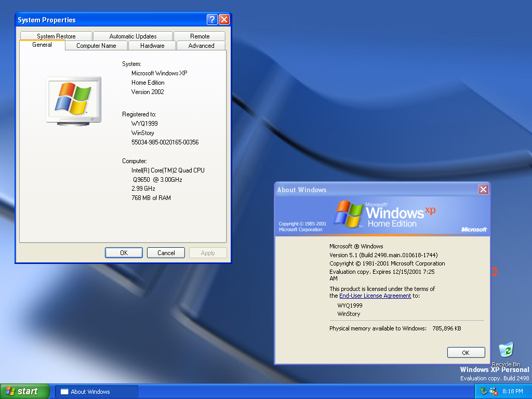Switch to the Hardware tab

point(152,46)
